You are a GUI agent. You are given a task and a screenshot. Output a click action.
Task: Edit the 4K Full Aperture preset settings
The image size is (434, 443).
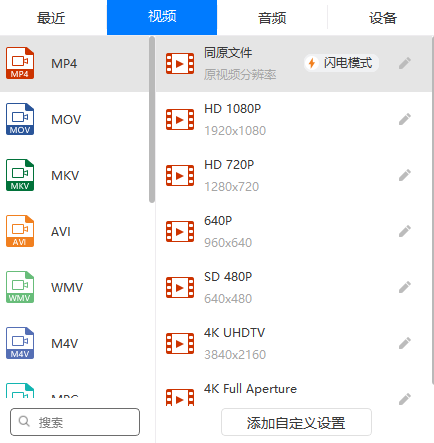coord(405,399)
